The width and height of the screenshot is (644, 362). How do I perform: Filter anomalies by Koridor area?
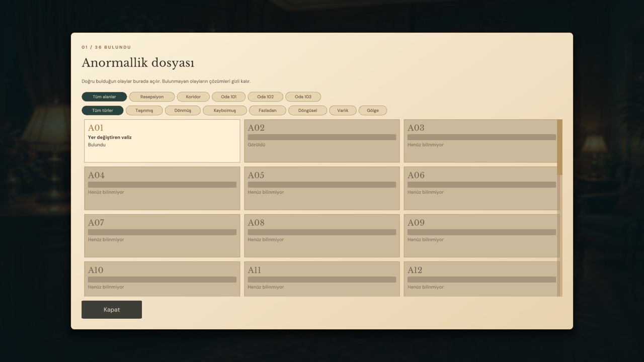coord(193,97)
